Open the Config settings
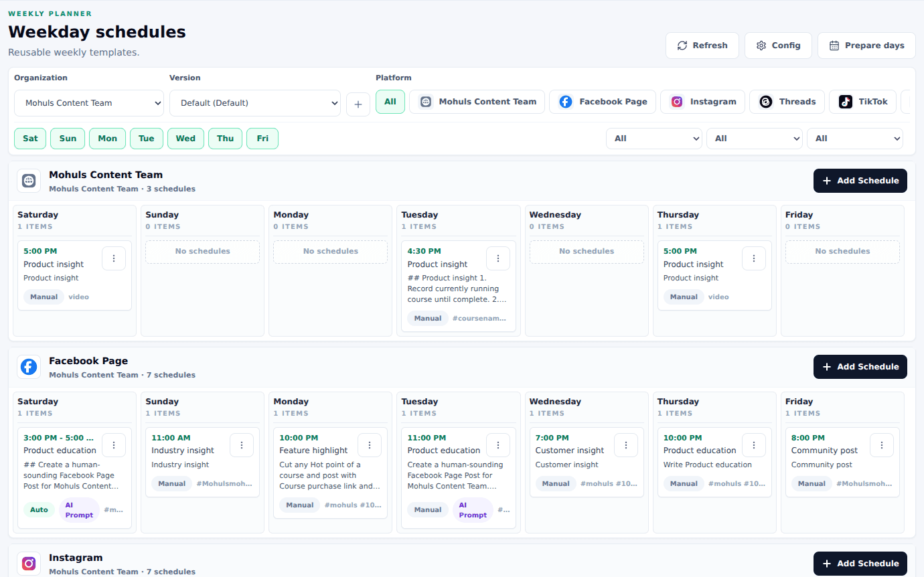The height and width of the screenshot is (577, 924). point(778,46)
